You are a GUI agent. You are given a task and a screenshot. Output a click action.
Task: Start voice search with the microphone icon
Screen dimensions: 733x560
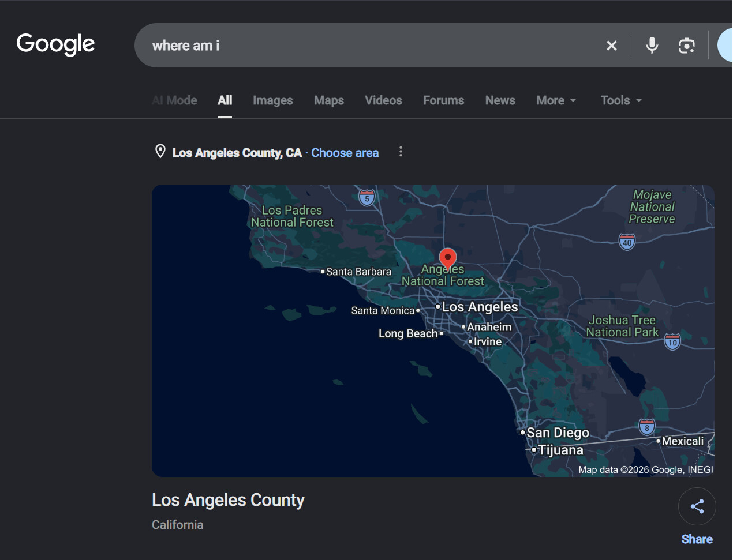click(652, 45)
